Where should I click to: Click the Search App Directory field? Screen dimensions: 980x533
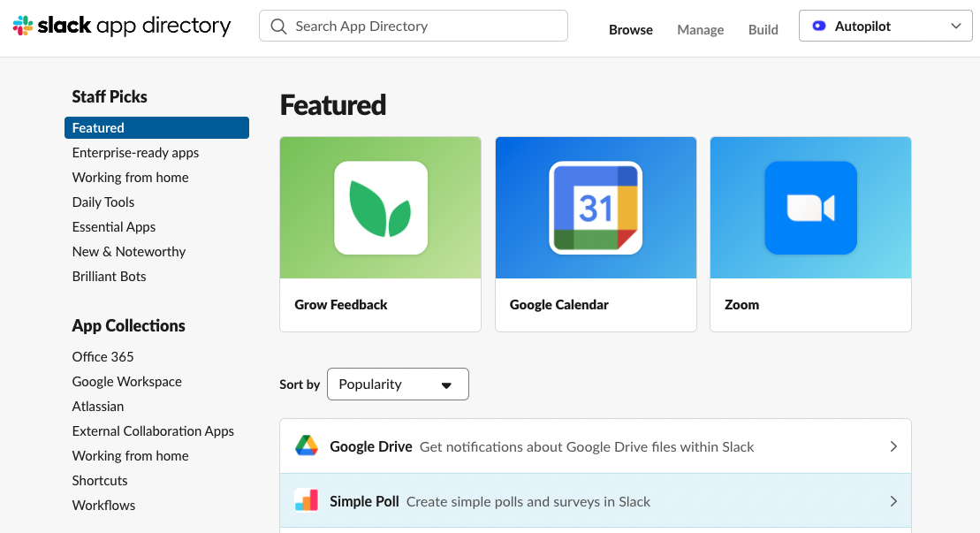click(414, 26)
